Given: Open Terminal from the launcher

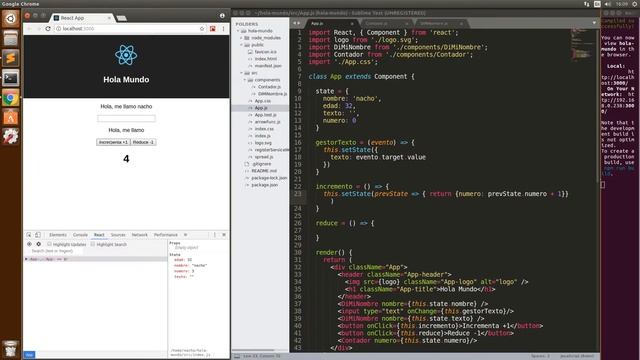Looking at the screenshot, I should coord(11,78).
